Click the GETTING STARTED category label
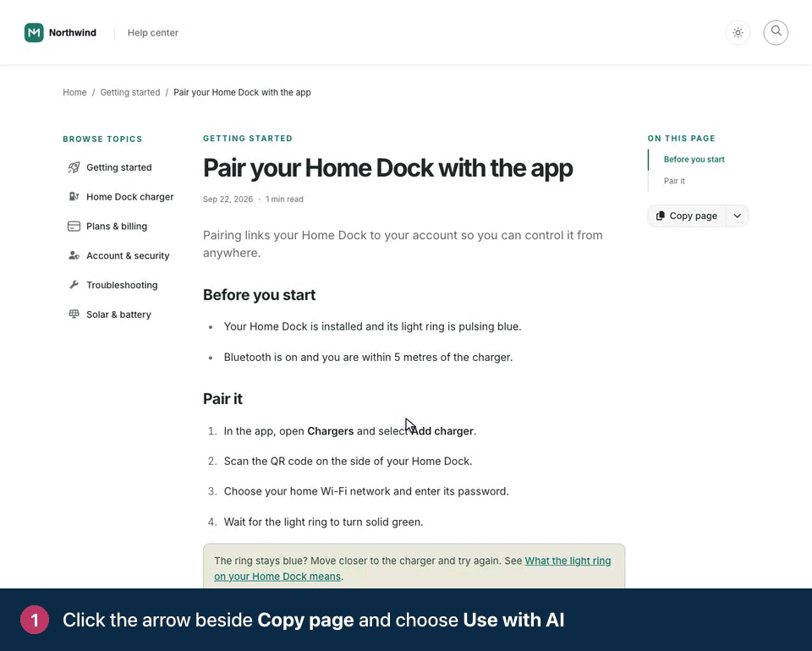 tap(248, 138)
